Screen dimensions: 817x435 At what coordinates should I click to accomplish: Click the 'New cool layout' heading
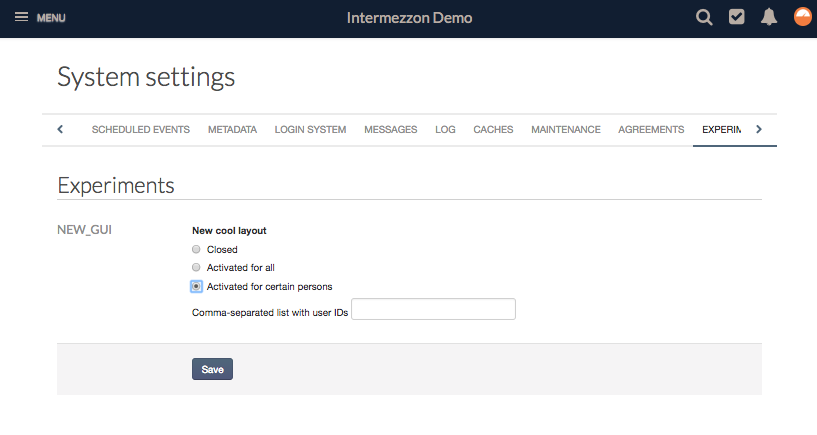point(229,231)
